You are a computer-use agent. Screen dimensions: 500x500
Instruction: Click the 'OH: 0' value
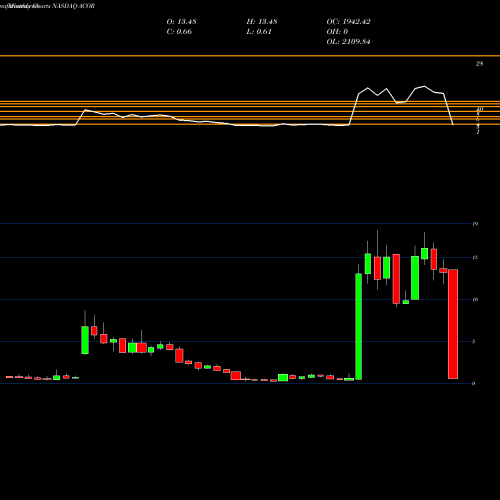(337, 32)
